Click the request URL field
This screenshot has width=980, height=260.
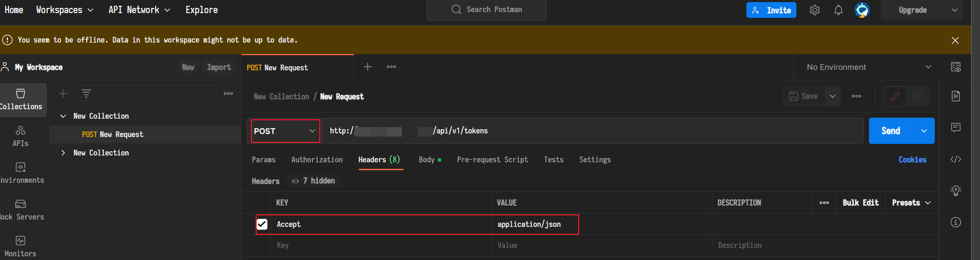click(593, 131)
